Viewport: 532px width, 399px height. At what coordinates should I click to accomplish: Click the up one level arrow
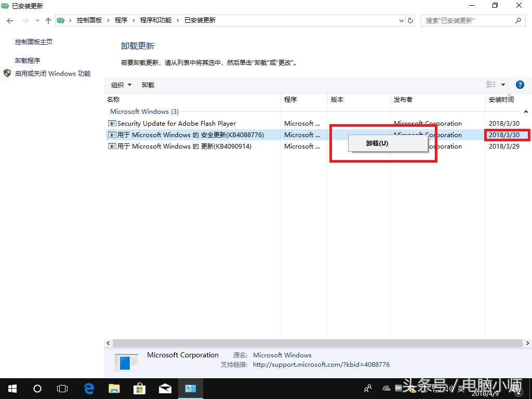(48, 20)
